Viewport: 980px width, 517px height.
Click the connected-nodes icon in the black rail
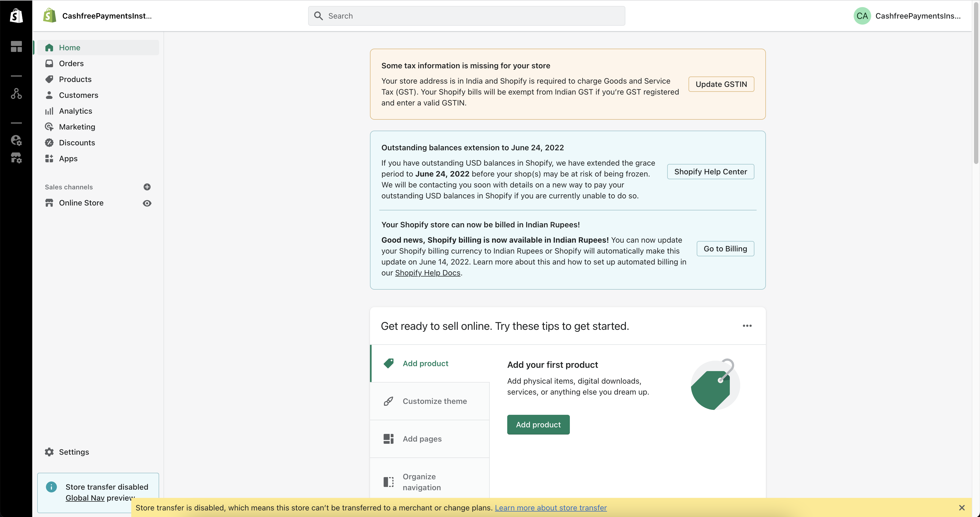(16, 93)
